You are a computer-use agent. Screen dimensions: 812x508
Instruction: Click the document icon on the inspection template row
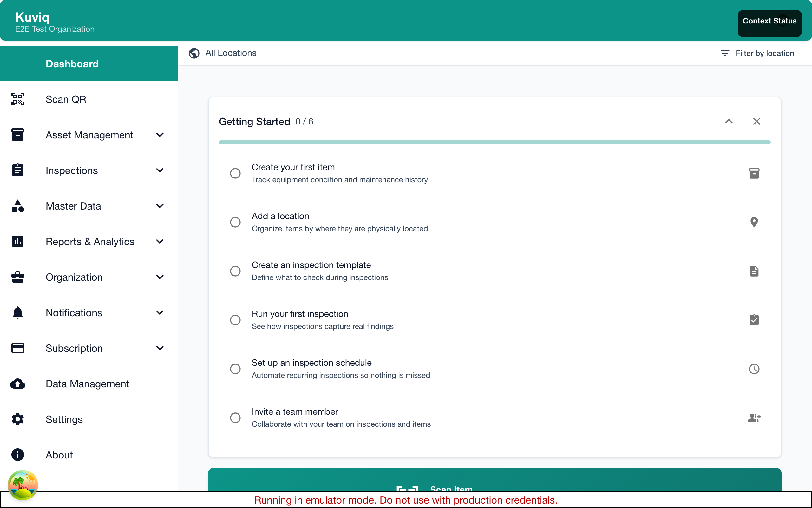click(754, 271)
